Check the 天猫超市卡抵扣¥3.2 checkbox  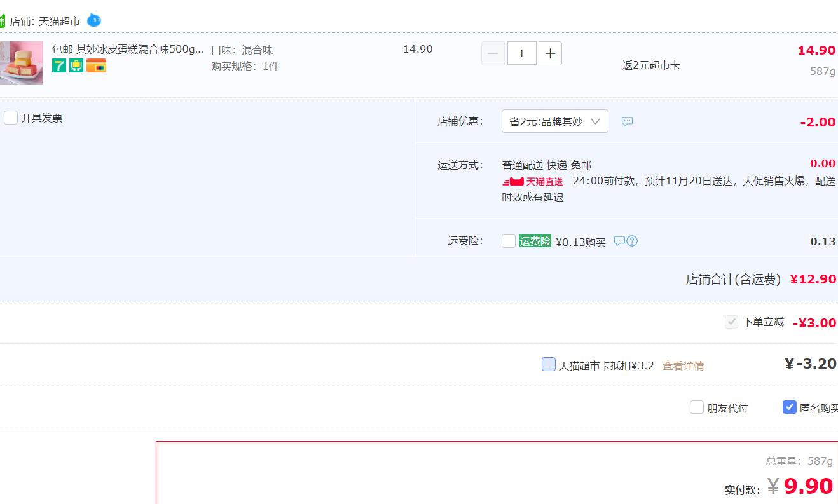pos(549,364)
